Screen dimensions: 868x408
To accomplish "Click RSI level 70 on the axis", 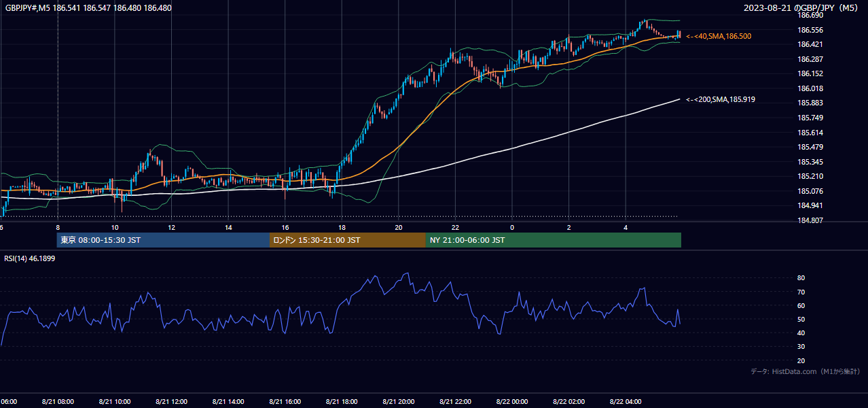I will [x=801, y=292].
